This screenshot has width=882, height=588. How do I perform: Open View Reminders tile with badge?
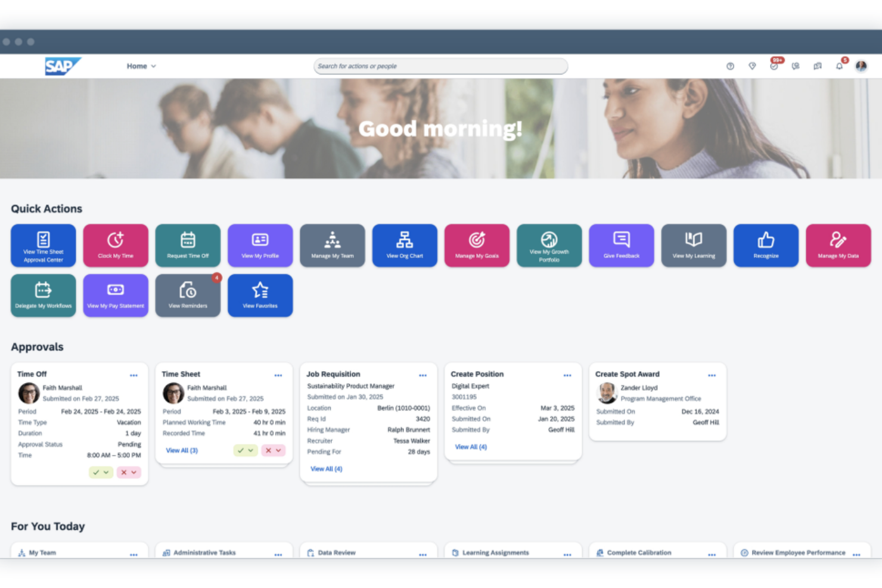188,295
